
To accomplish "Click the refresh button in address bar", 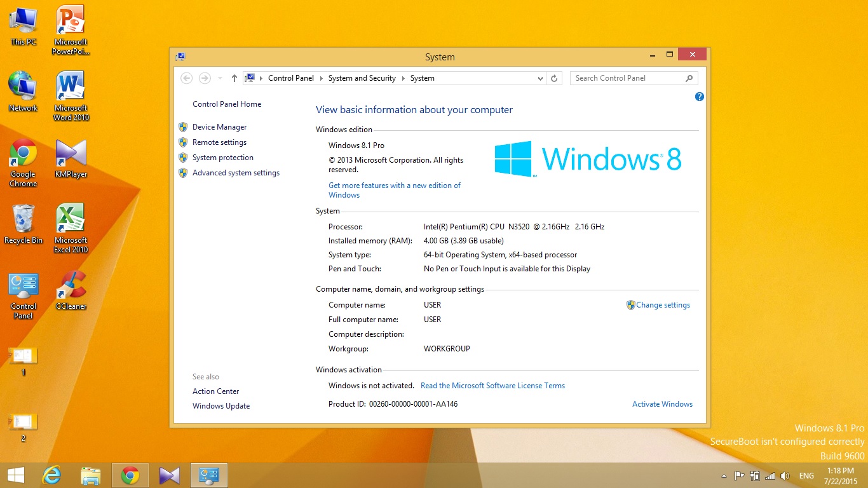I will coord(554,78).
